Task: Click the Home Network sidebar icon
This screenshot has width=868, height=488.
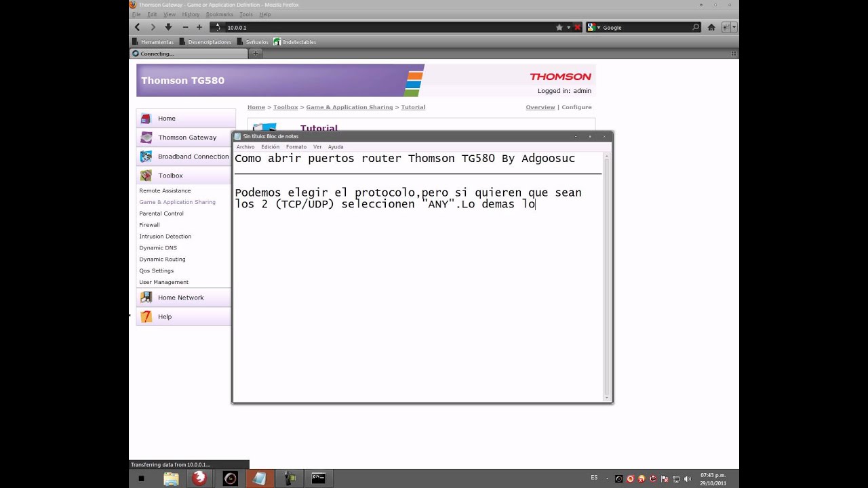Action: 146,298
